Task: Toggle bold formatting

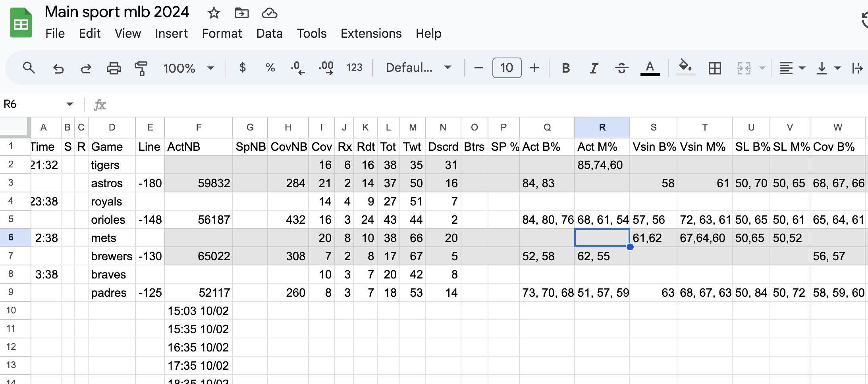Action: [x=566, y=68]
